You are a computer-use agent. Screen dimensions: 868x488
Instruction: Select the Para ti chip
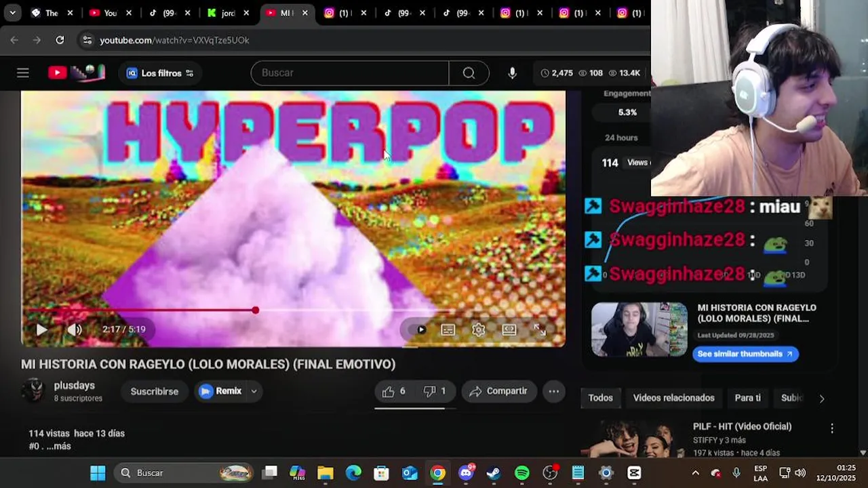point(747,398)
